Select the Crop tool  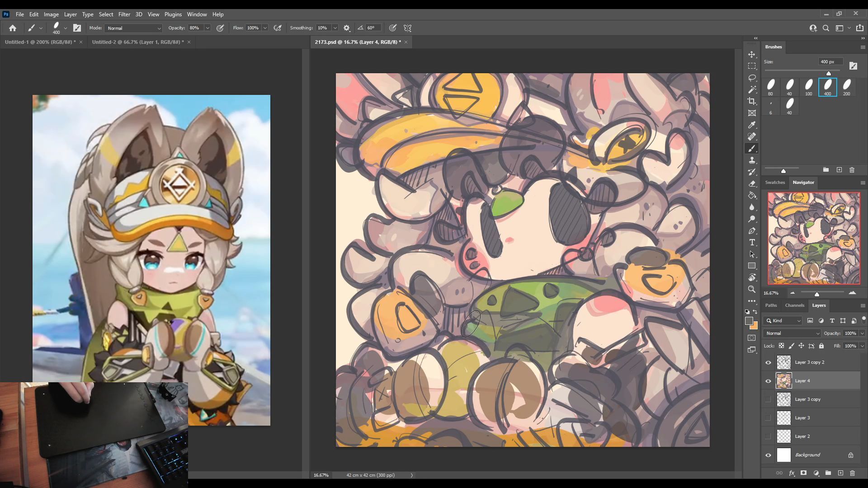click(752, 101)
